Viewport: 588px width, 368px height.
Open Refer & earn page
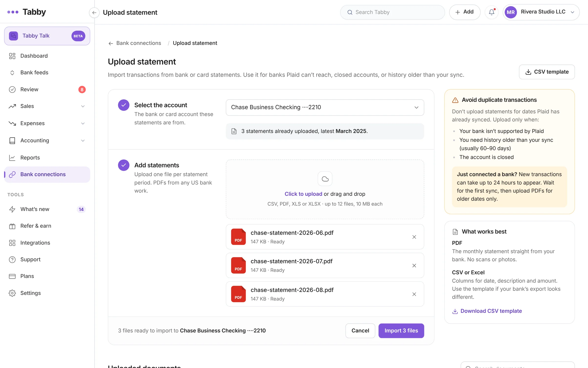47,226
